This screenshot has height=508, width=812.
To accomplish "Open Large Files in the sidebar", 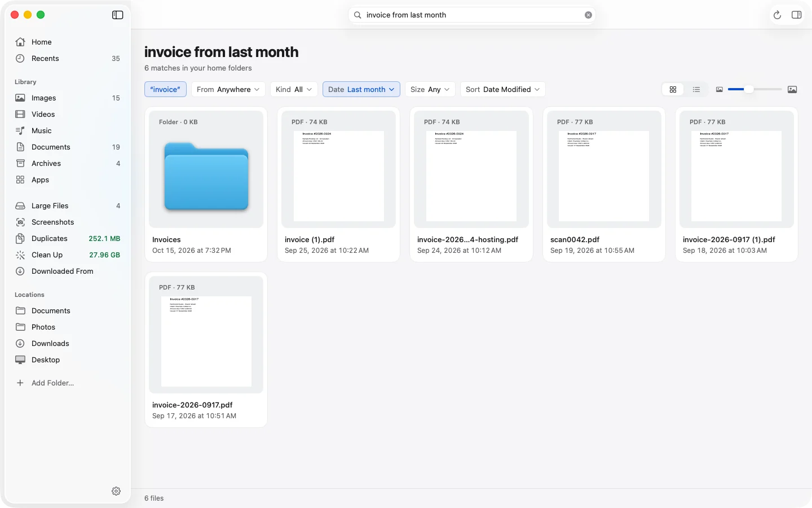I will pyautogui.click(x=68, y=205).
